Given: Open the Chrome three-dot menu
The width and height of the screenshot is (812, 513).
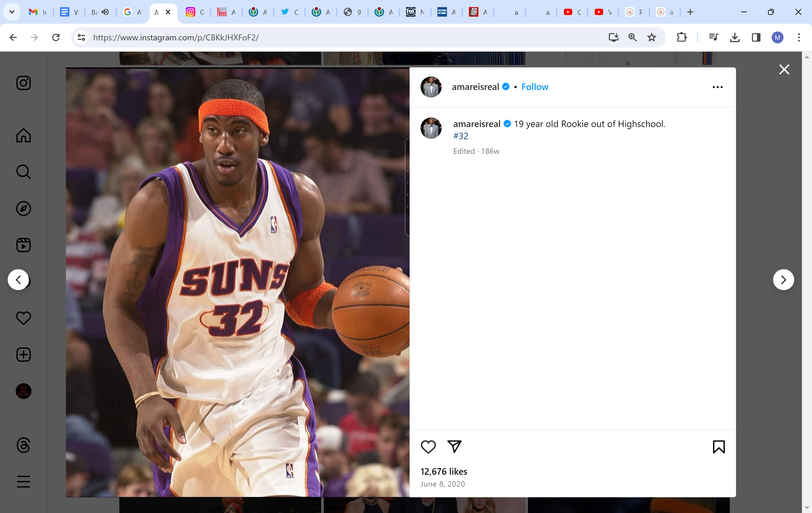Looking at the screenshot, I should pos(799,37).
